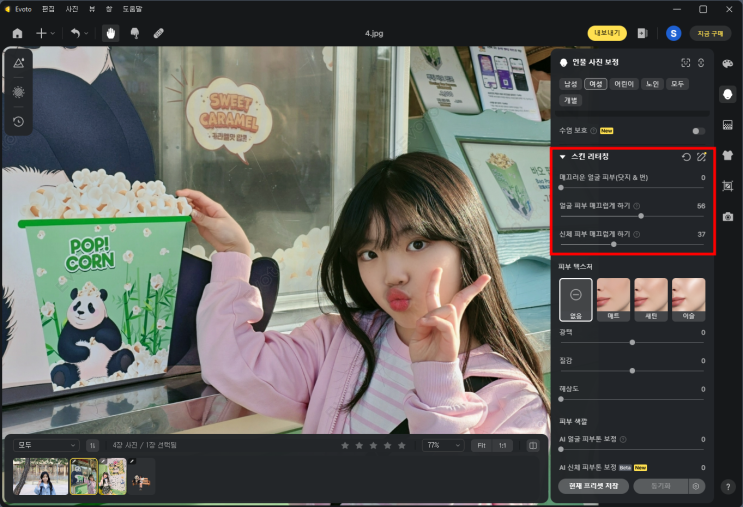The height and width of the screenshot is (507, 743).
Task: Open the edit history clock icon
Action: (x=18, y=122)
